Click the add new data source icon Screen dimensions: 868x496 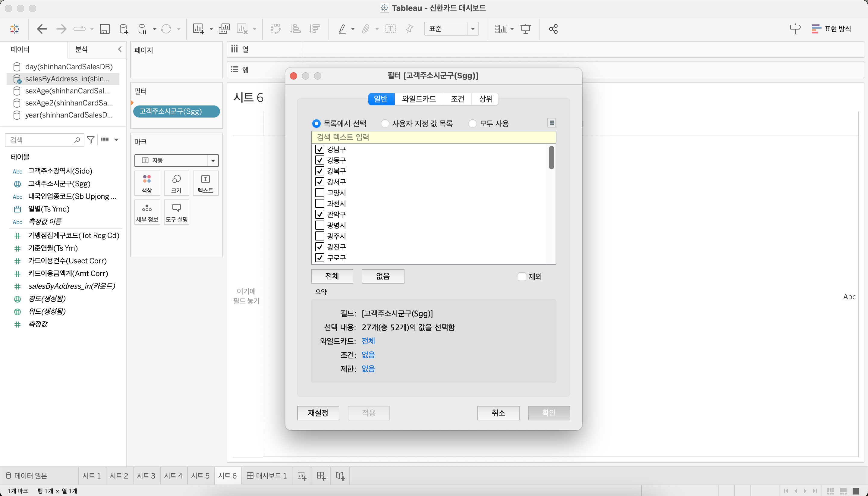coord(124,29)
